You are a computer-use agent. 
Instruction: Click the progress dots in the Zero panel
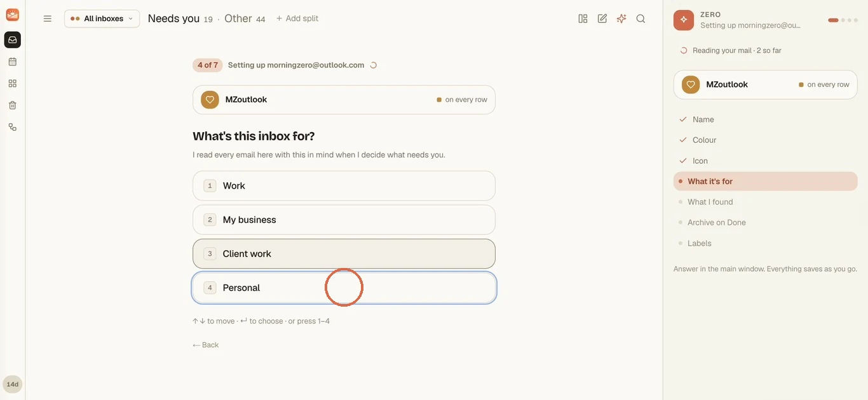843,20
